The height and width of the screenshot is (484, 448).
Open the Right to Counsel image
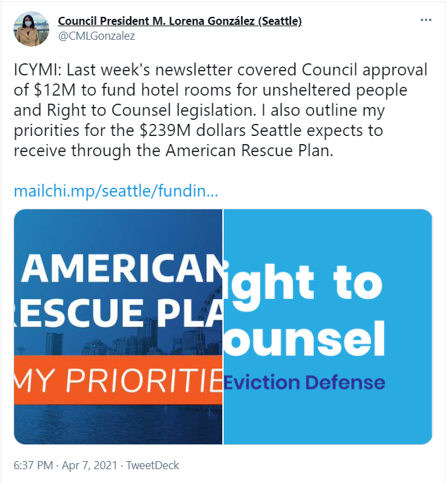(327, 326)
